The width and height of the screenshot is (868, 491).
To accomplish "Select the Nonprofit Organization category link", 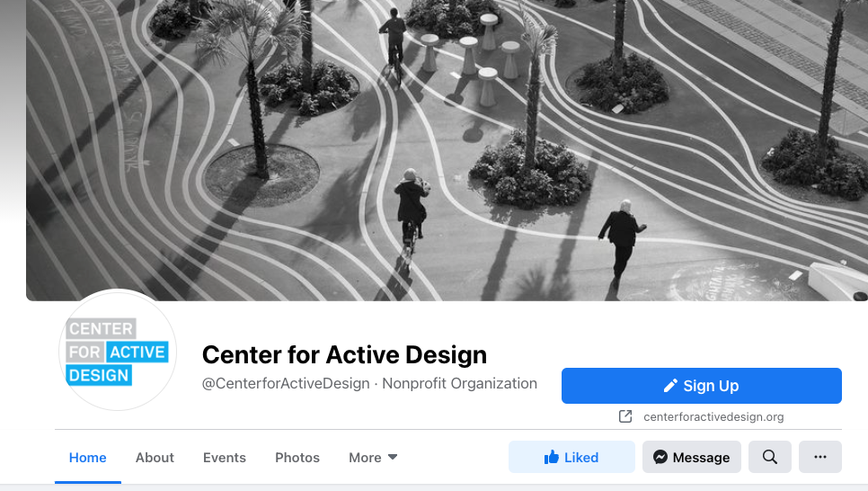I will (x=459, y=383).
